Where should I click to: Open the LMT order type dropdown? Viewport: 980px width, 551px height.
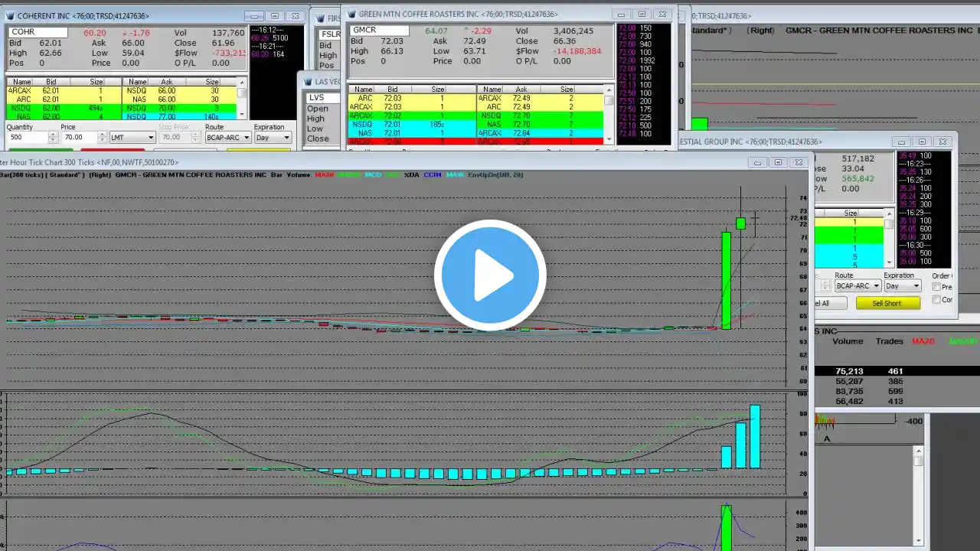[x=132, y=138]
